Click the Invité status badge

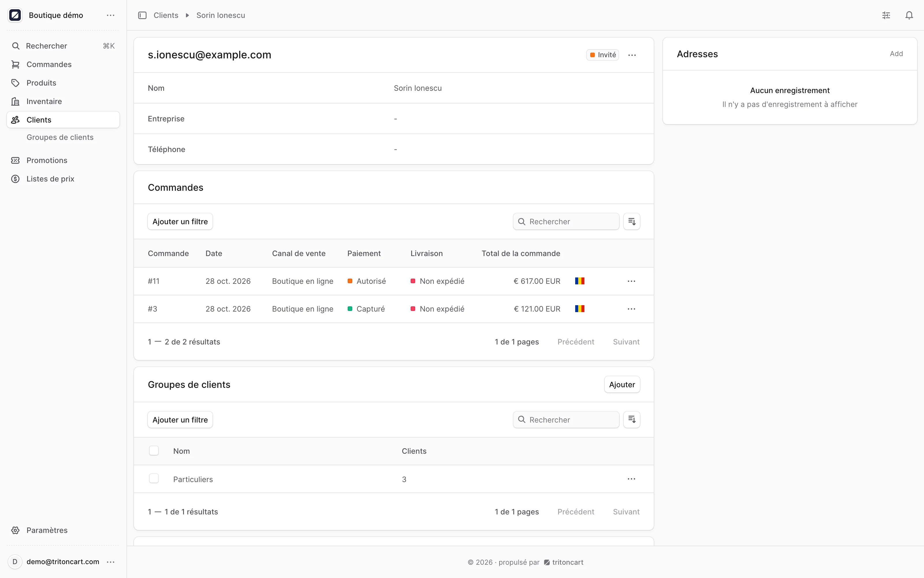click(x=603, y=55)
